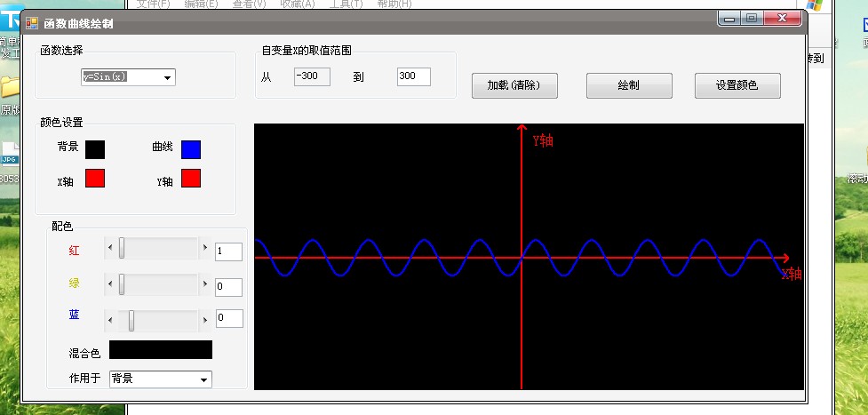Click the 到 end value field showing 300
Image resolution: width=868 pixels, height=415 pixels.
point(413,77)
